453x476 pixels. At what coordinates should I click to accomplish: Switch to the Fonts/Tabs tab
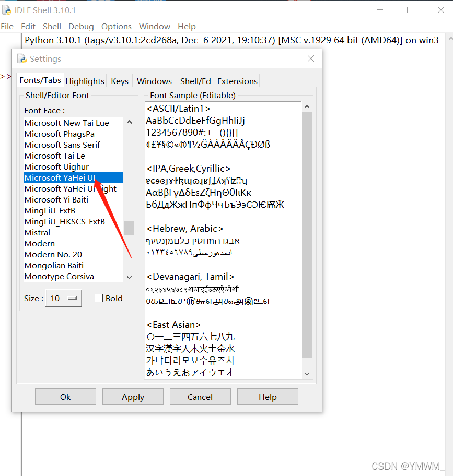[x=40, y=80]
